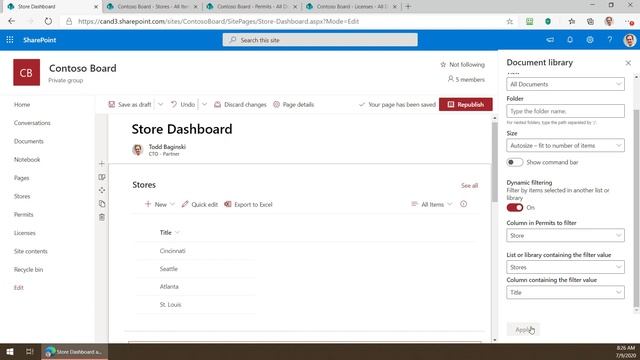Click Export to Excel
This screenshot has width=640, height=360.
[x=248, y=204]
